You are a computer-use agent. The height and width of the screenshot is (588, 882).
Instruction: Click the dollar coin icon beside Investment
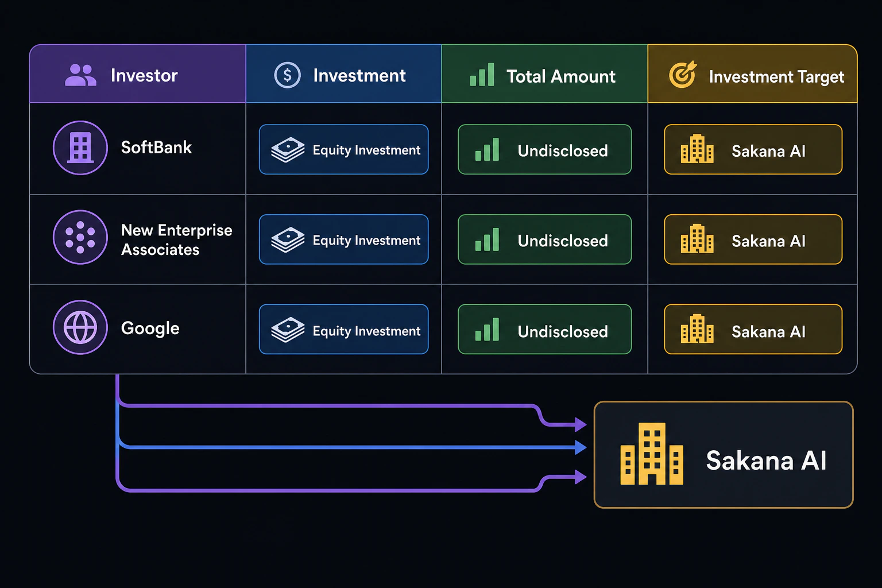287,75
